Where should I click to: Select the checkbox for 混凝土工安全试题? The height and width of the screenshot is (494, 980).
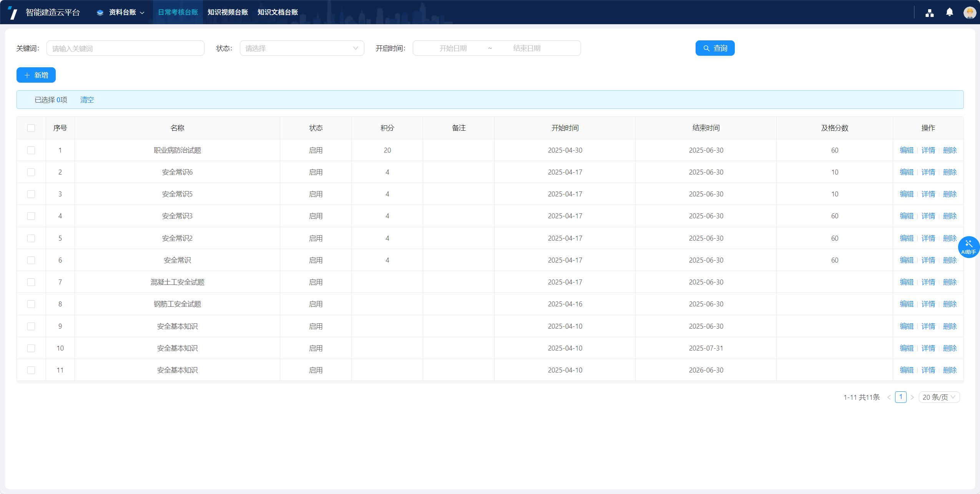[x=31, y=282]
